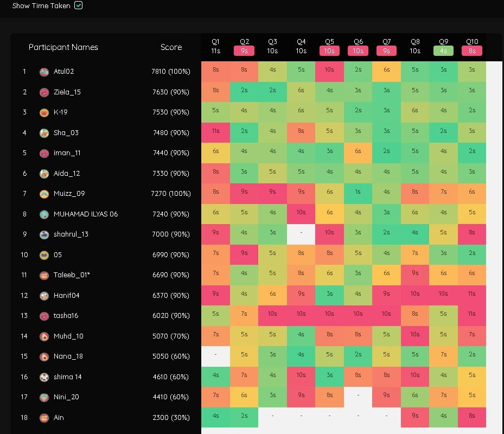Sort by Score column header
Viewport: 504px width, 434px height.
(171, 47)
